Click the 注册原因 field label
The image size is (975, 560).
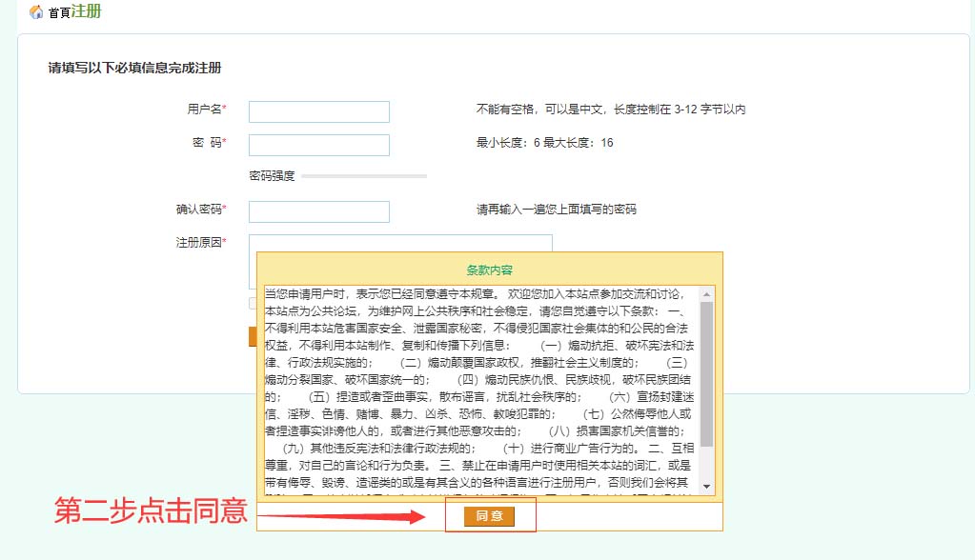click(198, 243)
